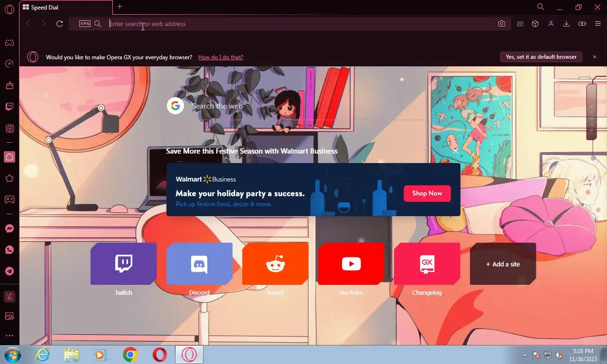This screenshot has height=364, width=607.
Task: Click 'Yes, set it as default browser'
Action: click(x=541, y=57)
